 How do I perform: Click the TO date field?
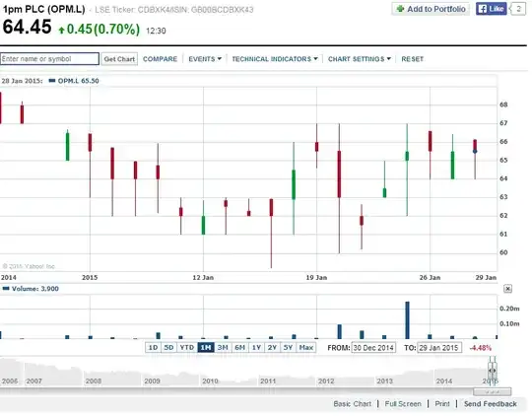click(439, 348)
